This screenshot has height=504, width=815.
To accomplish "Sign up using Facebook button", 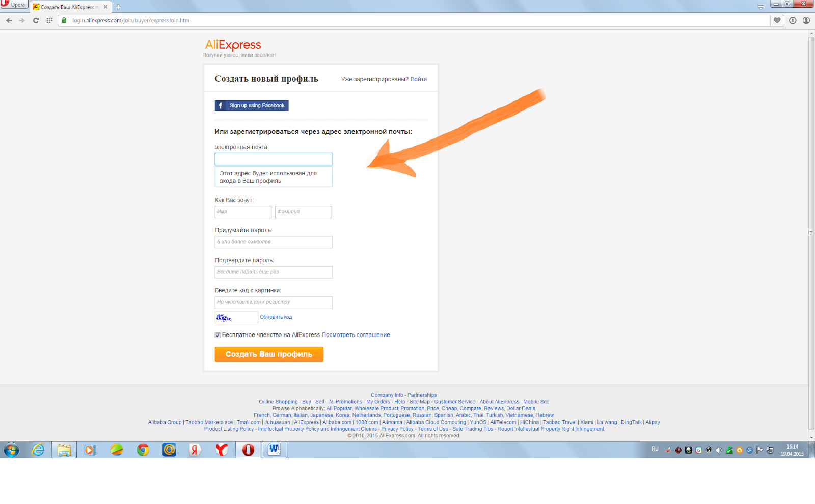I will coord(252,105).
